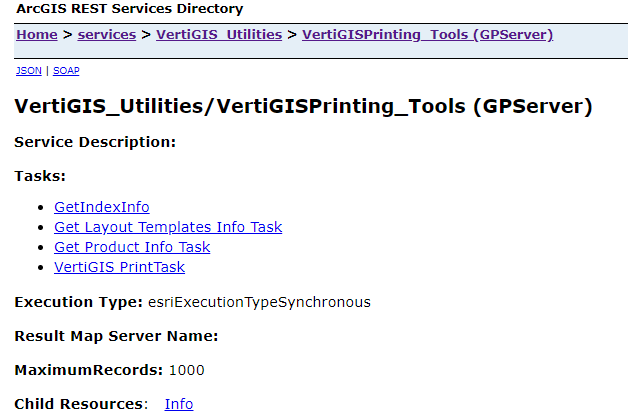Click the MaximumRecords value 1000
This screenshot has height=417, width=628.
click(187, 370)
